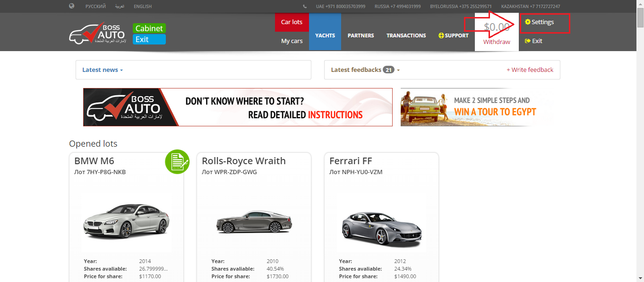
Task: Click the page scrollbar down arrow
Action: (640, 278)
